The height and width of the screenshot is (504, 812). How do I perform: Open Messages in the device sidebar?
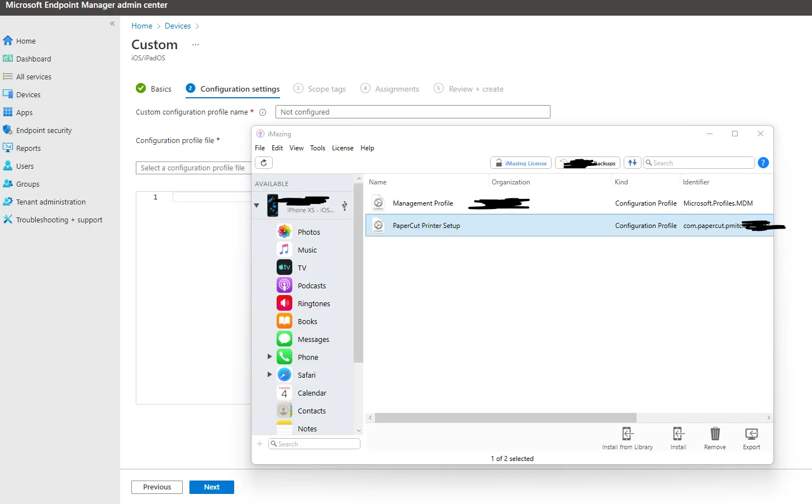coord(303,339)
